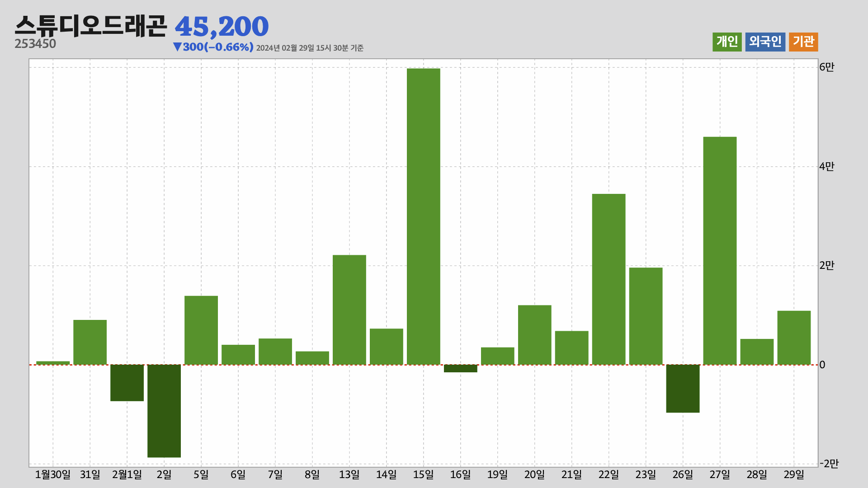Select the 외국인 legend button
Screen dimensions: 868x488
click(x=765, y=42)
